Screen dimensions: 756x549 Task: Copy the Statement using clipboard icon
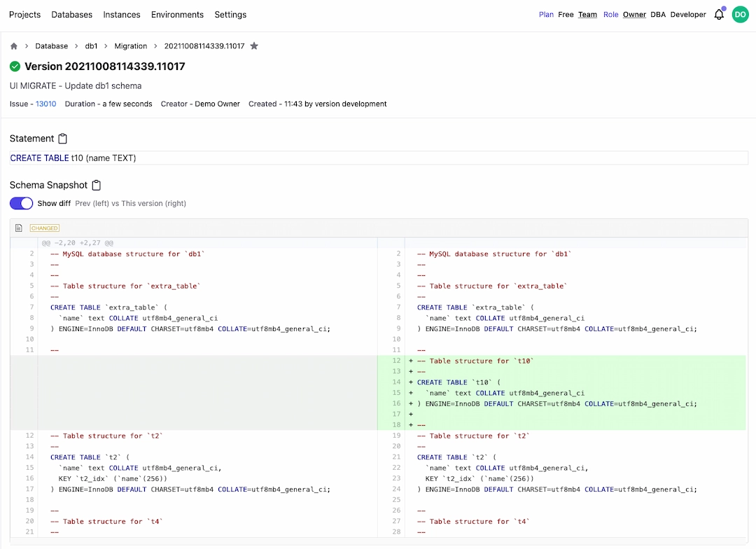point(63,139)
